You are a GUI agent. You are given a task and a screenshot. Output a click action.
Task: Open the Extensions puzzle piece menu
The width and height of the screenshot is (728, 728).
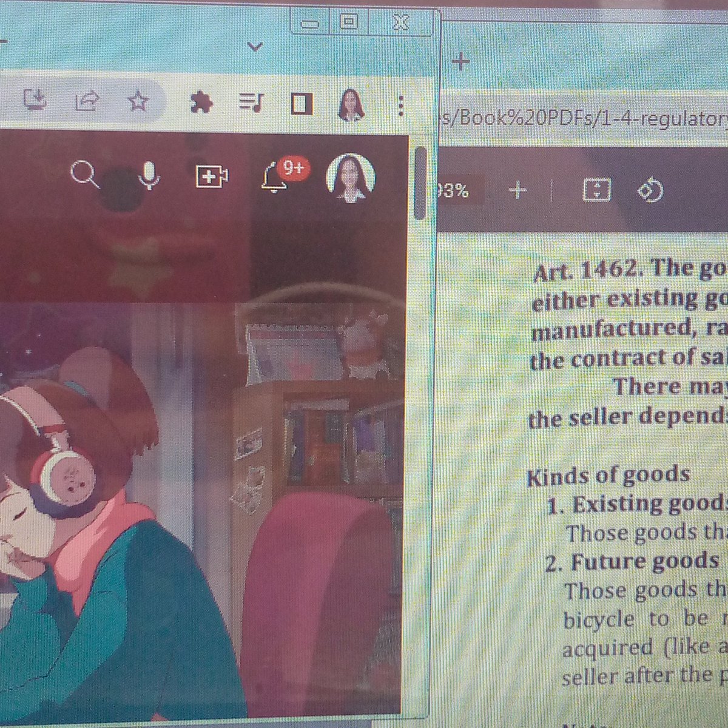201,103
